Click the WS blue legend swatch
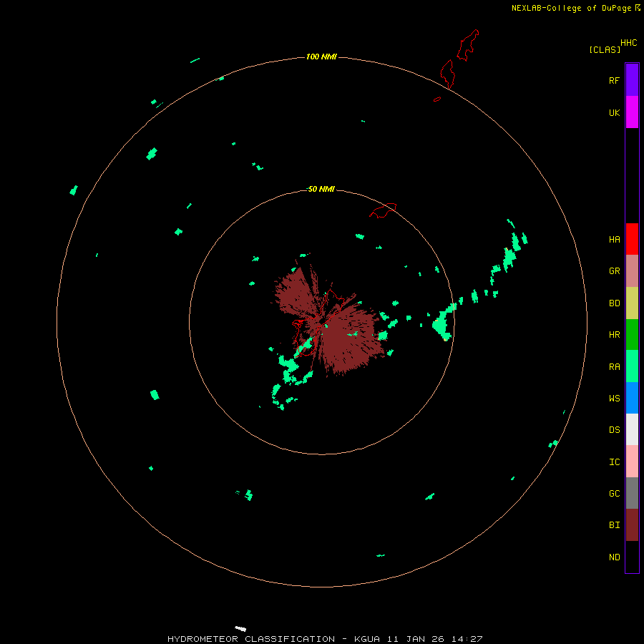Viewport: 644px width, 644px height. click(x=632, y=398)
